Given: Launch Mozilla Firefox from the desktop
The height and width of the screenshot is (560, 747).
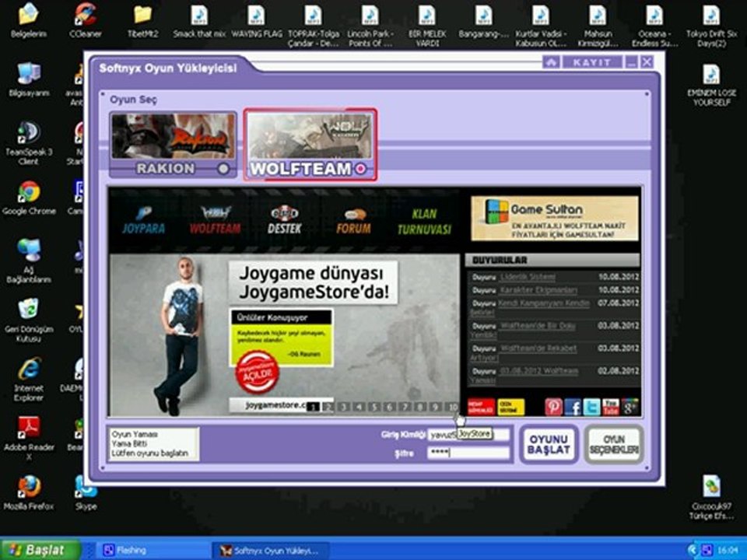Looking at the screenshot, I should coord(29,493).
